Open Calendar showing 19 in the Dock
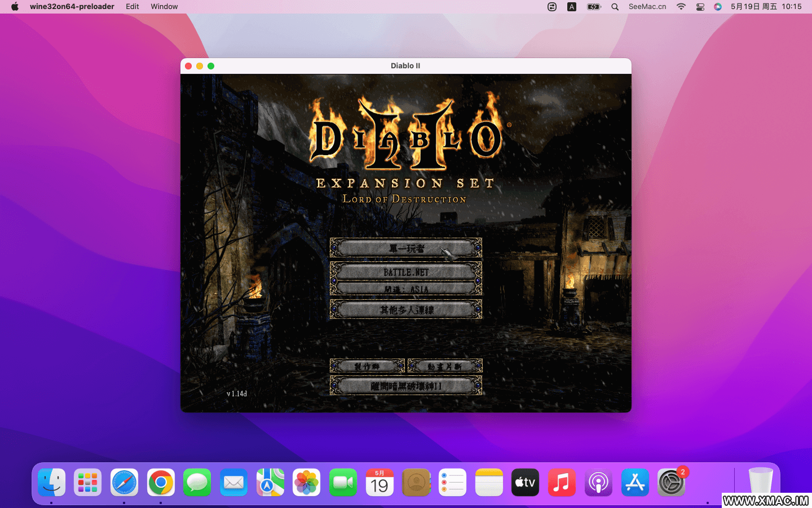The image size is (812, 508). pos(379,483)
